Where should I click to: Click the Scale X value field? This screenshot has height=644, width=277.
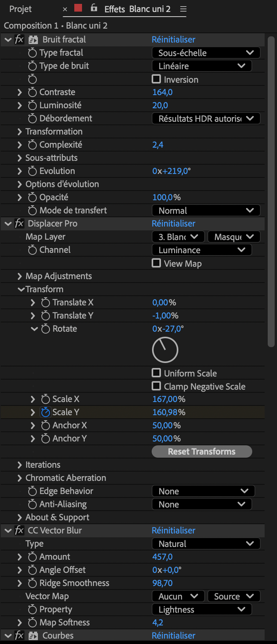169,399
